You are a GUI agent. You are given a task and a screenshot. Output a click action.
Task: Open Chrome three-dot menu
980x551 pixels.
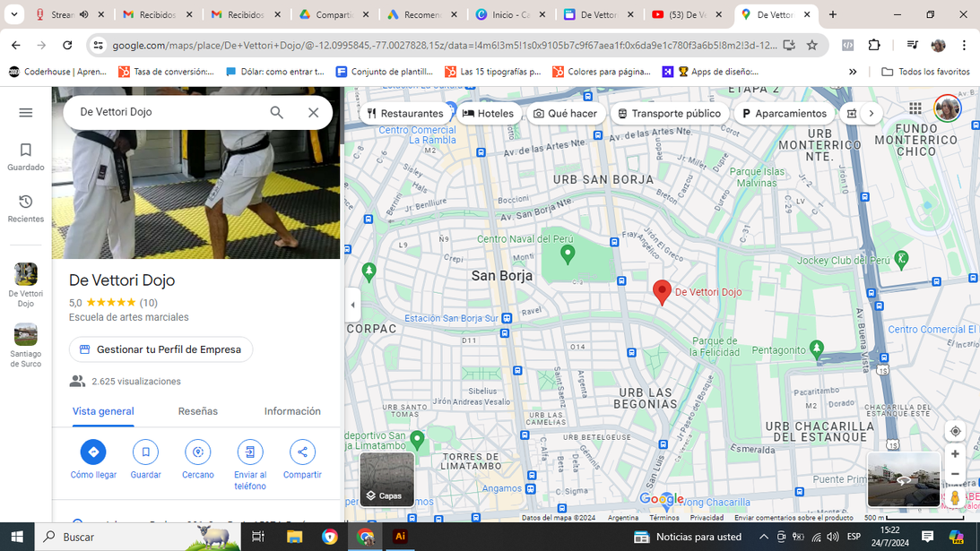click(965, 45)
